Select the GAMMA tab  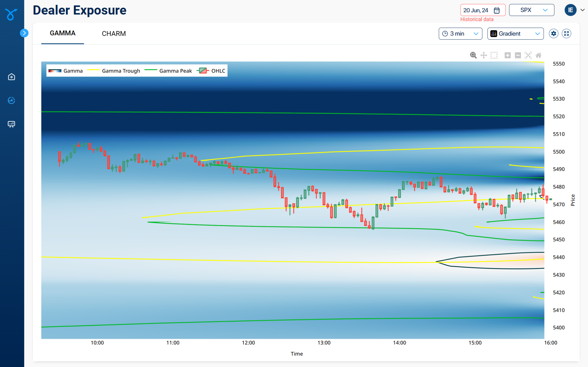point(63,33)
